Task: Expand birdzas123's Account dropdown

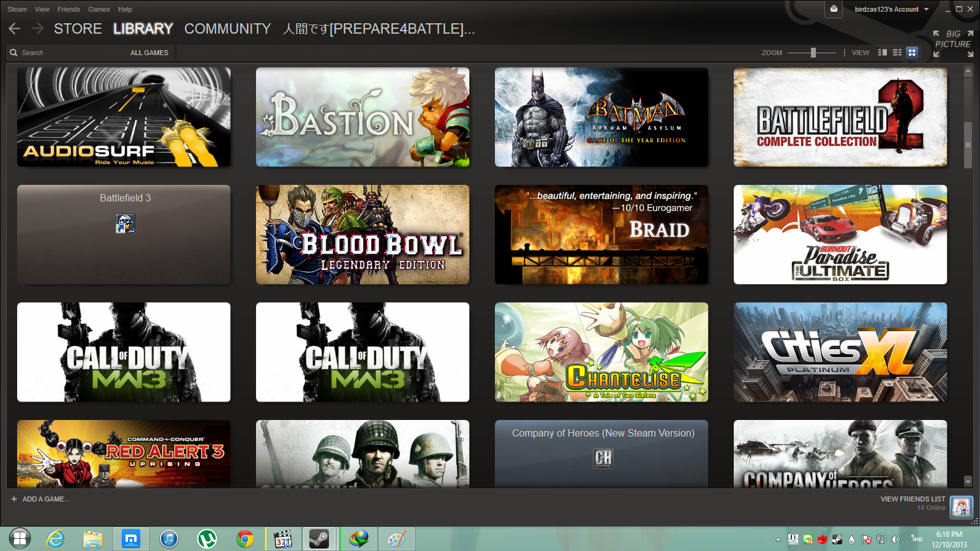Action: (x=892, y=9)
